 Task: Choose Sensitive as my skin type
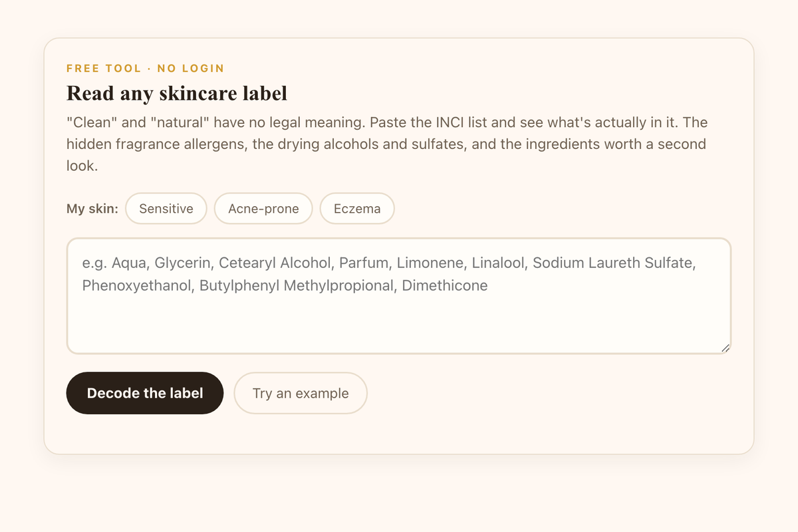[166, 209]
